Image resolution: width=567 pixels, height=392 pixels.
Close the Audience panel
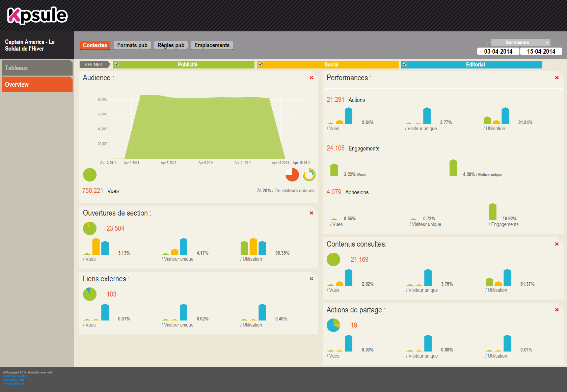pos(311,78)
